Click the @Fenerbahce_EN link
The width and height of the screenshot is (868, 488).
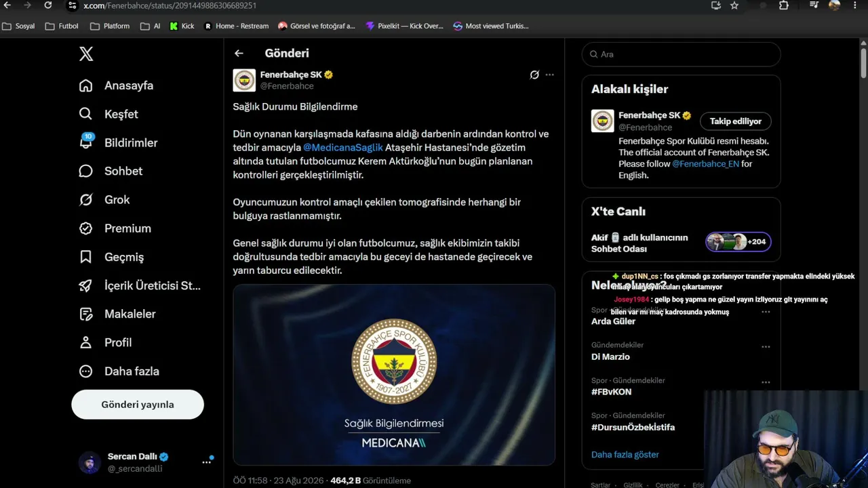[x=705, y=163]
